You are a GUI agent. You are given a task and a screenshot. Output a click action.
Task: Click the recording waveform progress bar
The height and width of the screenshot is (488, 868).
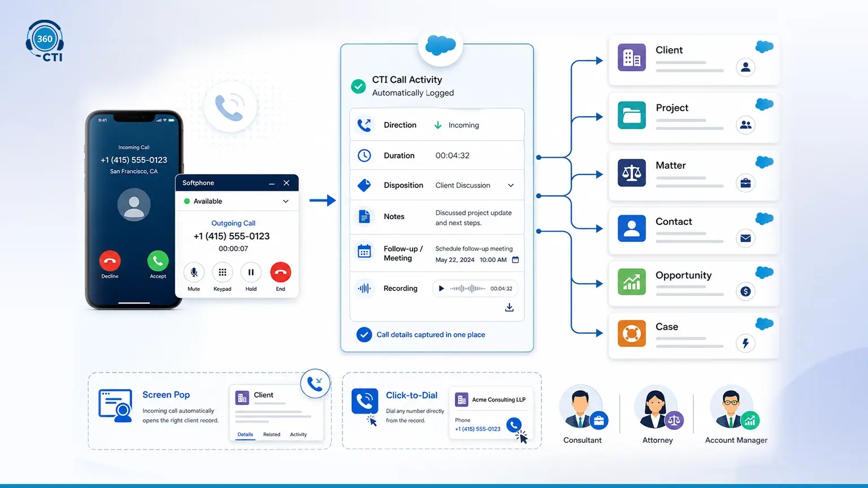(467, 289)
